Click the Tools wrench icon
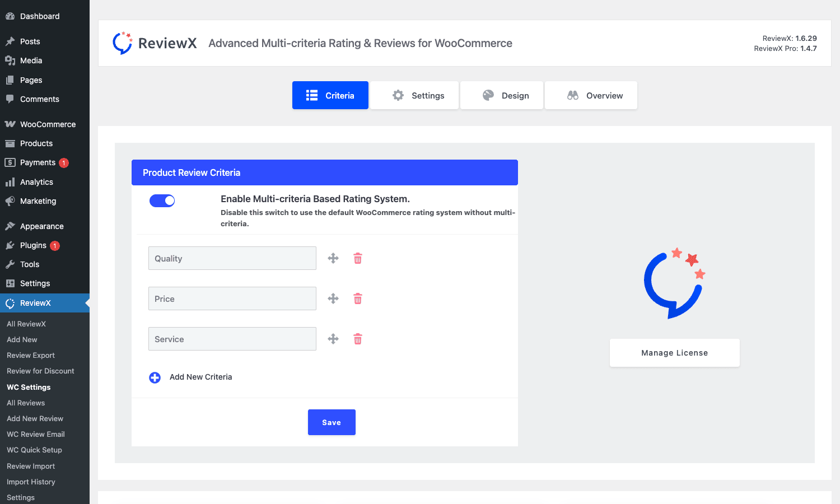The image size is (840, 504). pos(10,264)
